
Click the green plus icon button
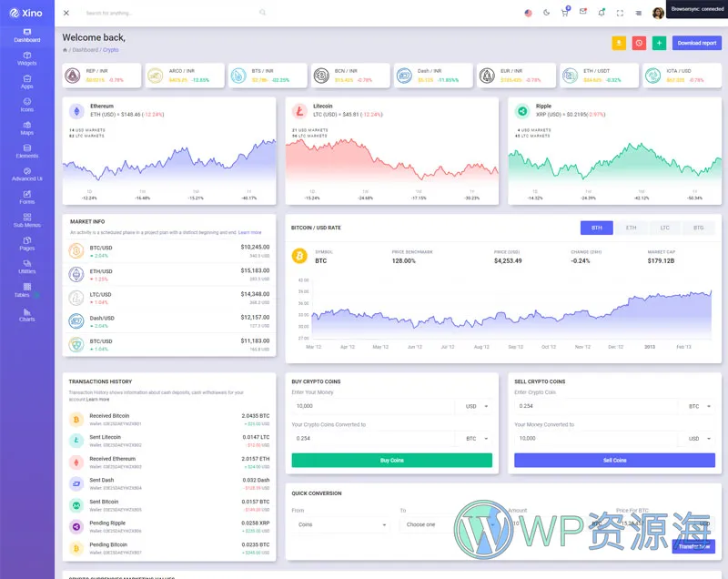tap(659, 43)
